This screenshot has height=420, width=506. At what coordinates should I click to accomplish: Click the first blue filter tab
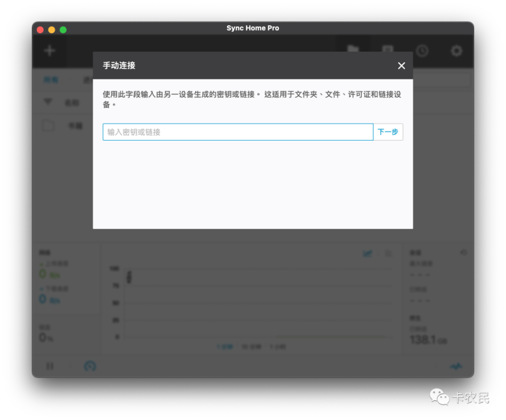click(51, 80)
